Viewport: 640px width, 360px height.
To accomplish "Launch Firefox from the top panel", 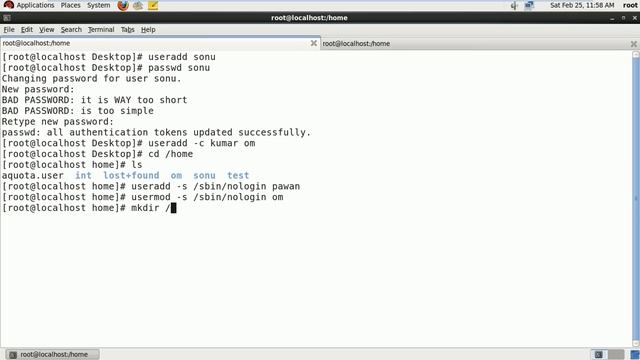I will [x=123, y=5].
